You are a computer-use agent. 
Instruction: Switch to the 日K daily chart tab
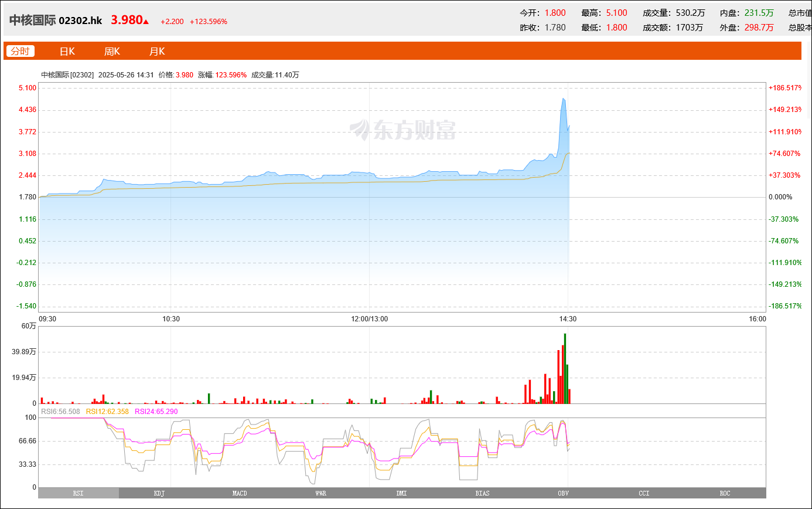click(67, 51)
